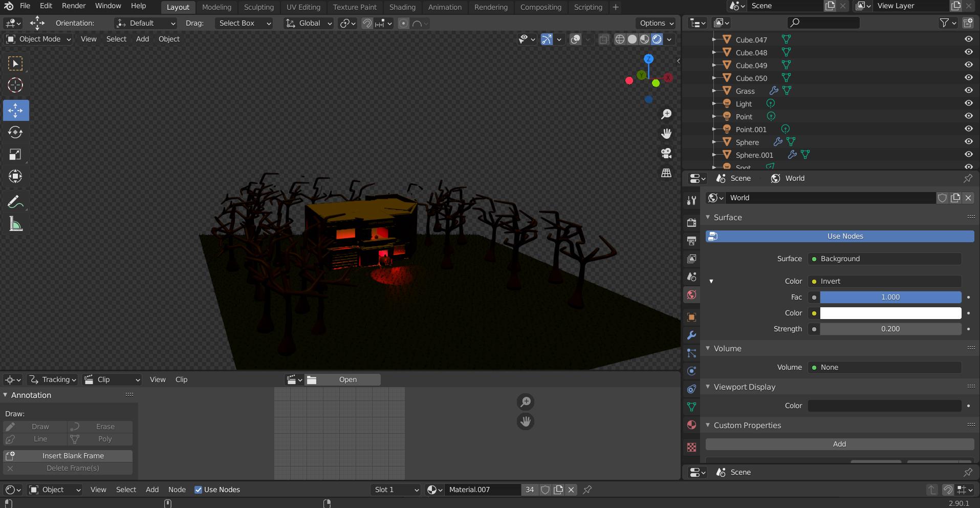Open the Select Box drag dropdown
This screenshot has width=980, height=508.
[x=244, y=23]
